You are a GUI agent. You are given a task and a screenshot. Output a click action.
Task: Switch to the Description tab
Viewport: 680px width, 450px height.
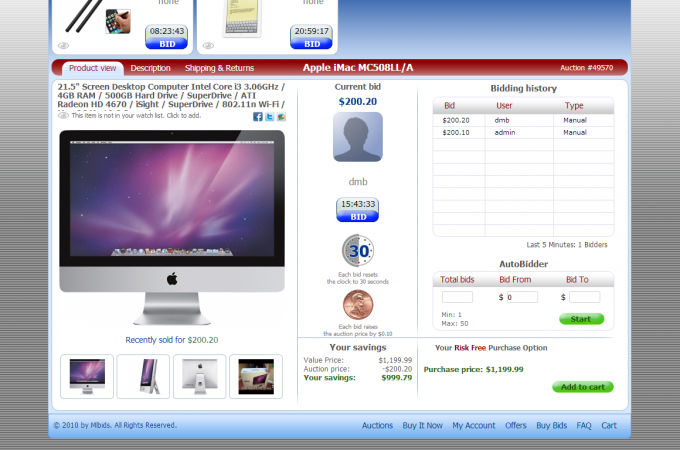150,68
